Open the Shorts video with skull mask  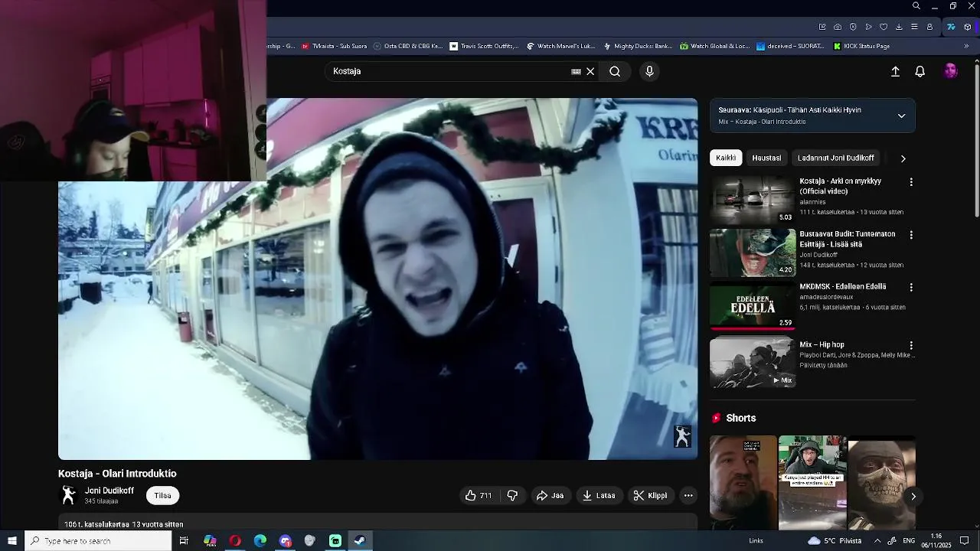(x=882, y=484)
